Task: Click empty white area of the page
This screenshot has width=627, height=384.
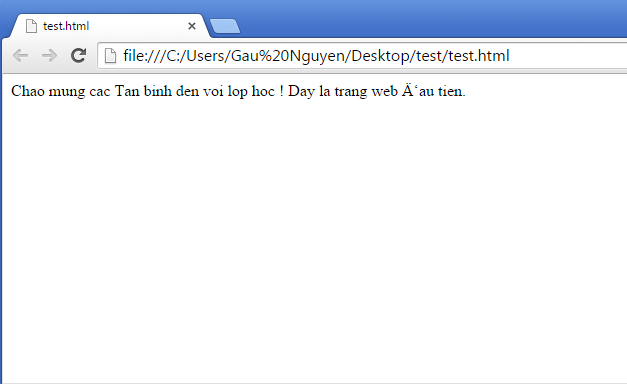Action: (314, 240)
